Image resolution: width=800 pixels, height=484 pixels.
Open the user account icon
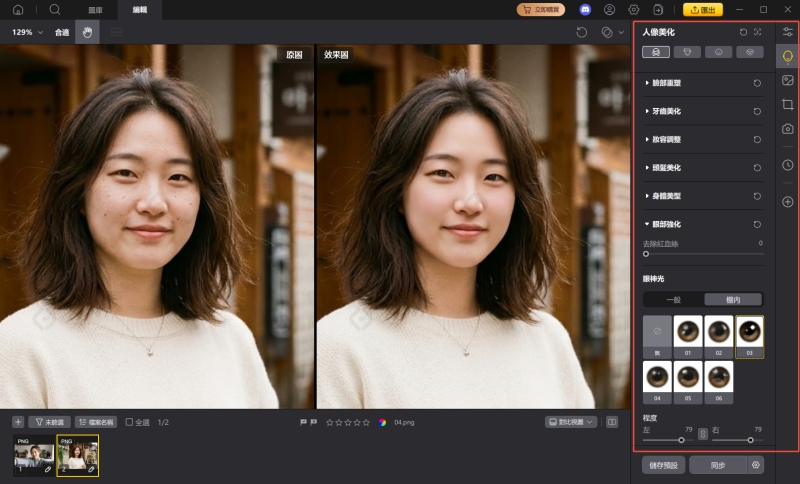click(x=609, y=10)
